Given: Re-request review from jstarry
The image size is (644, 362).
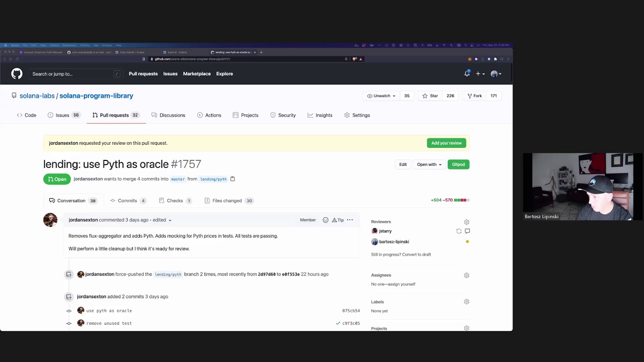Looking at the screenshot, I should [459, 231].
